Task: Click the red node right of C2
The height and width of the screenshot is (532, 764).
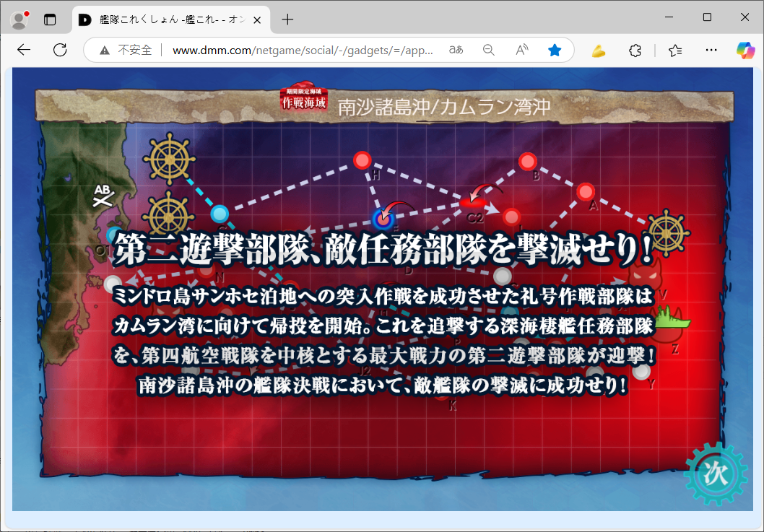Action: tap(511, 217)
